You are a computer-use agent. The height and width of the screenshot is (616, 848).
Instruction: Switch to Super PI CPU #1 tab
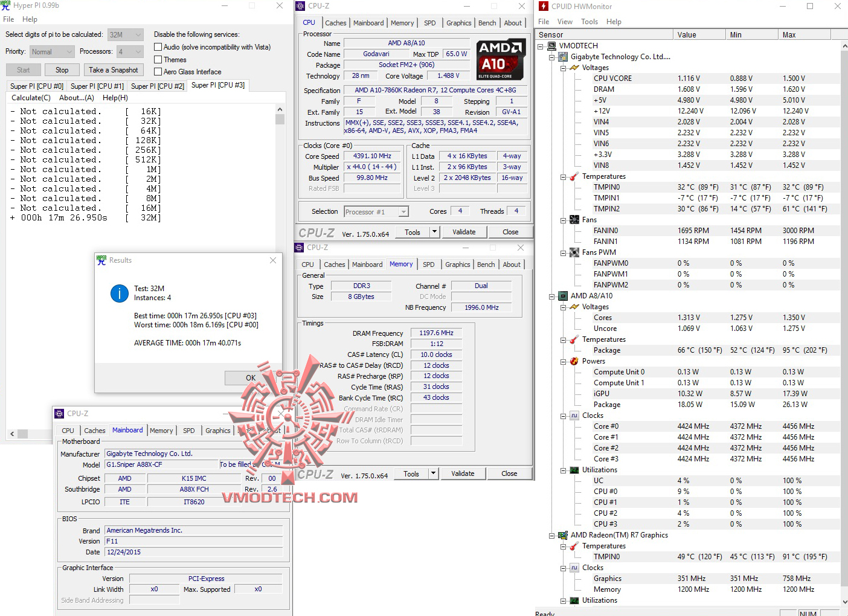97,86
